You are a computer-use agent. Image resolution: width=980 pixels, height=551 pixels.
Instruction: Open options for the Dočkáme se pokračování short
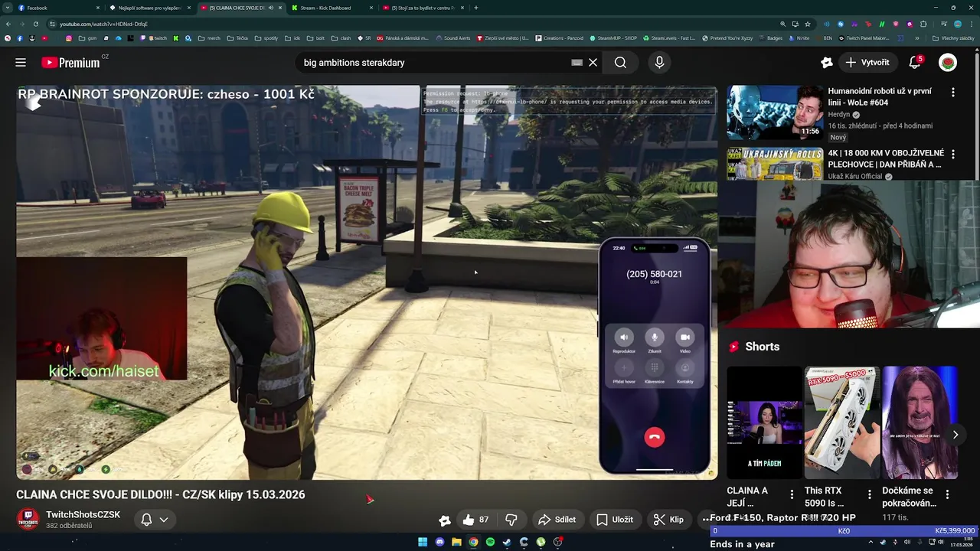(x=947, y=494)
